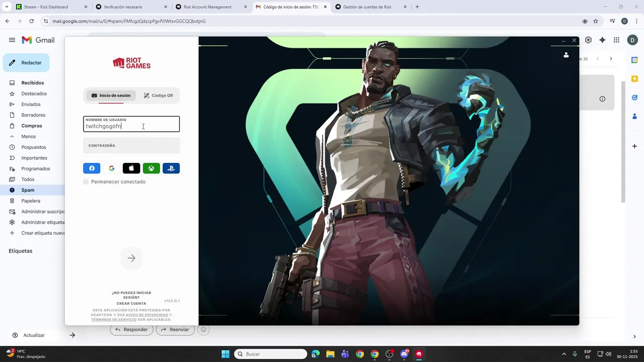Click Responder button
The width and height of the screenshot is (644, 362).
132,330
